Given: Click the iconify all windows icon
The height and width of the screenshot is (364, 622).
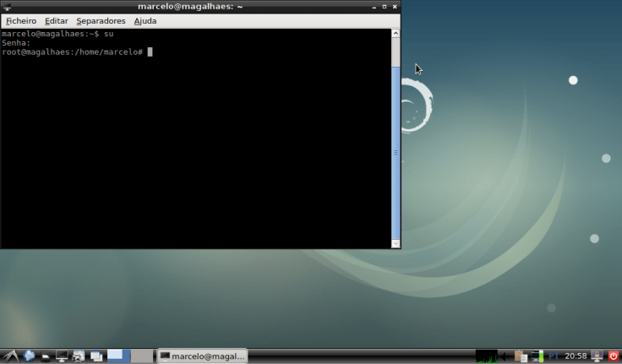Looking at the screenshot, I should pos(96,356).
